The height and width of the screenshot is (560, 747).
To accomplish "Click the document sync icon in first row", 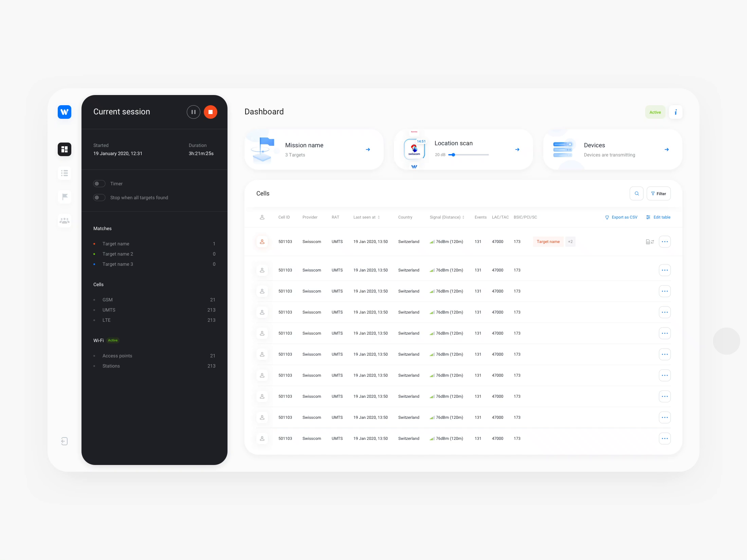I will [x=650, y=242].
